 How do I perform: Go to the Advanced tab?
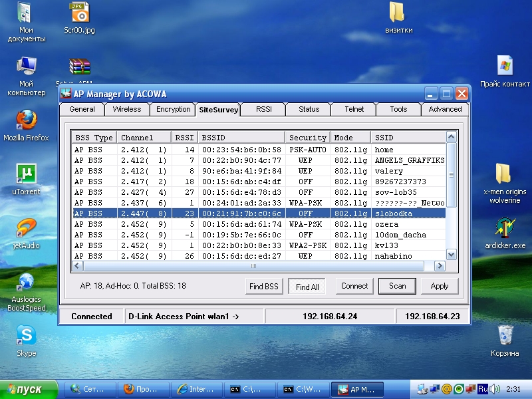[x=445, y=109]
